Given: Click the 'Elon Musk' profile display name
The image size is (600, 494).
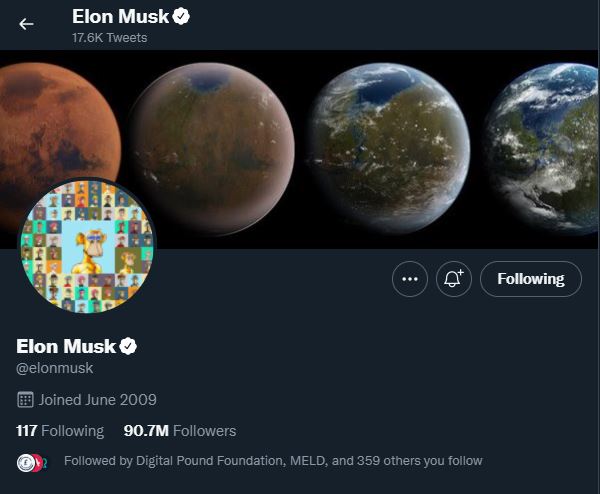Looking at the screenshot, I should pyautogui.click(x=66, y=346).
